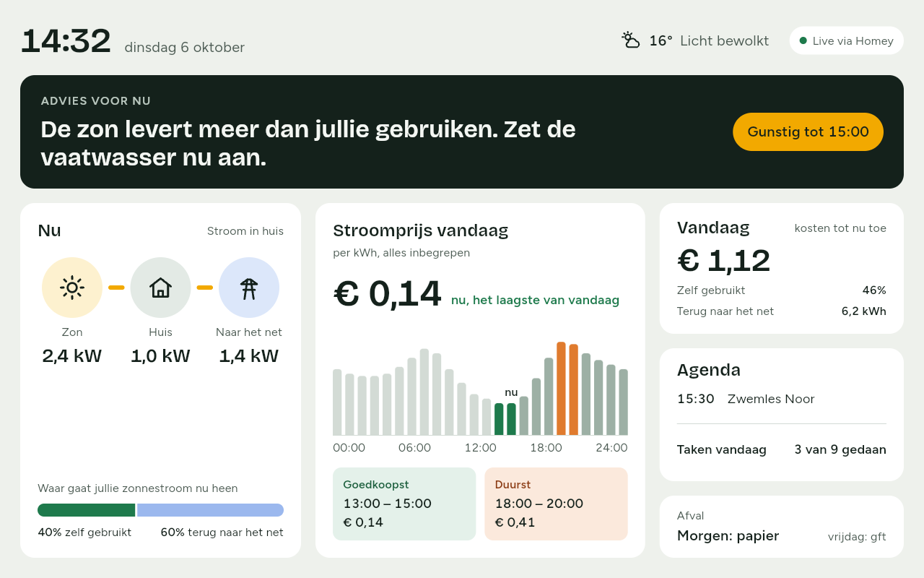This screenshot has height=578, width=924.
Task: Open the 15:30 Zwemles Noor agenda item
Action: point(782,399)
